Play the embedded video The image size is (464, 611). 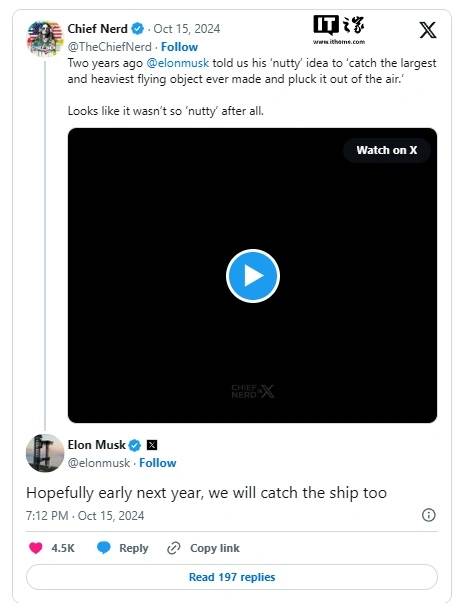253,276
